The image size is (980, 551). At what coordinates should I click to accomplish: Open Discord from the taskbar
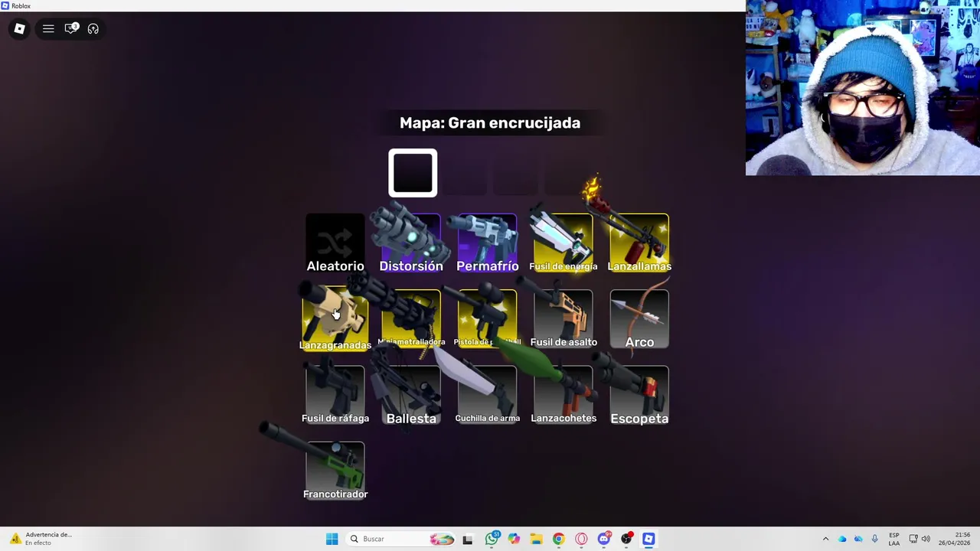coord(603,539)
